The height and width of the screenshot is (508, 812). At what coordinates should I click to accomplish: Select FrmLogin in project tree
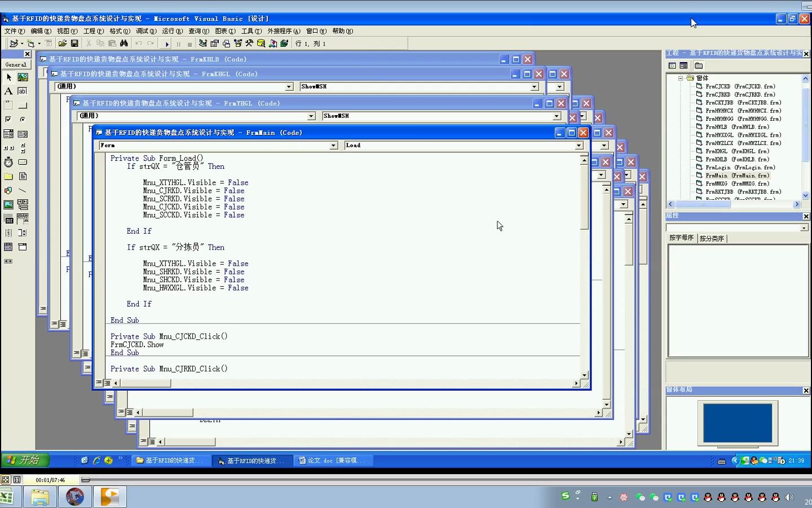click(740, 168)
